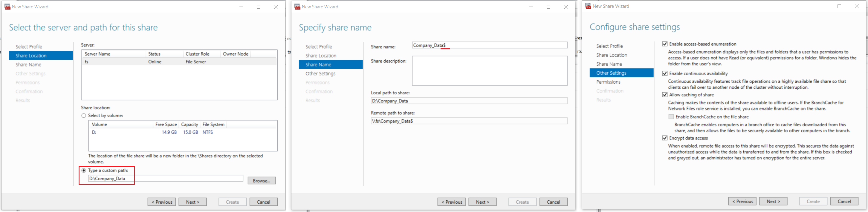
Task: Click Next in the share name wizard
Action: (x=482, y=202)
